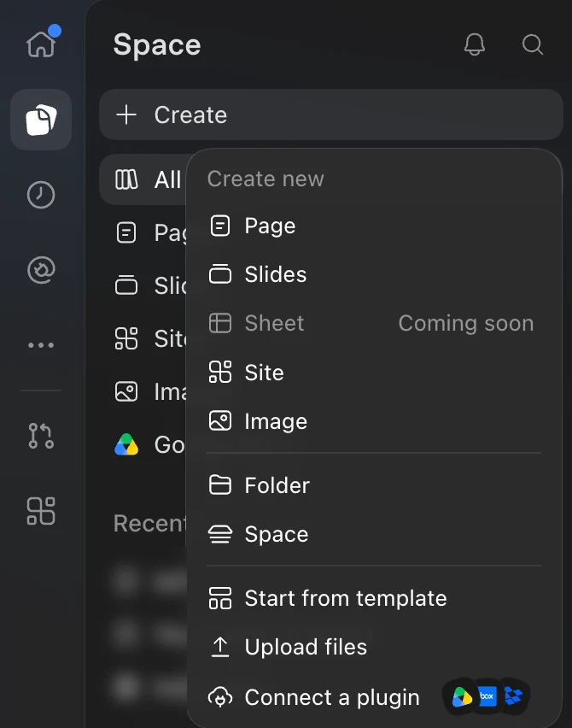Click the search magnifier icon
The image size is (572, 728).
(x=532, y=44)
